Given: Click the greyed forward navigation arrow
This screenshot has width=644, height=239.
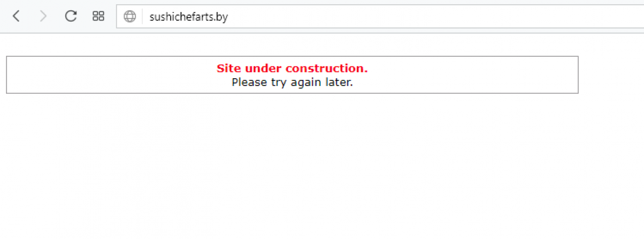Looking at the screenshot, I should pos(43,16).
